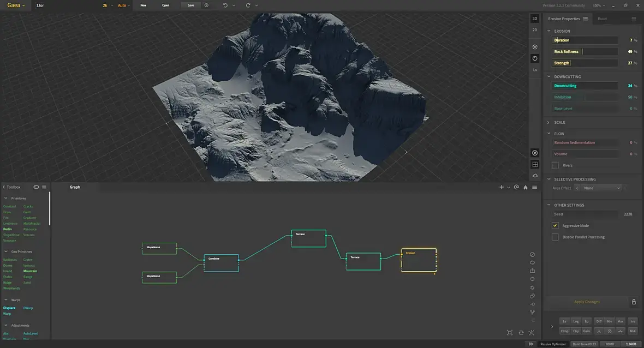Click the export icon in graph sidebar
The height and width of the screenshot is (348, 644).
pos(532,271)
